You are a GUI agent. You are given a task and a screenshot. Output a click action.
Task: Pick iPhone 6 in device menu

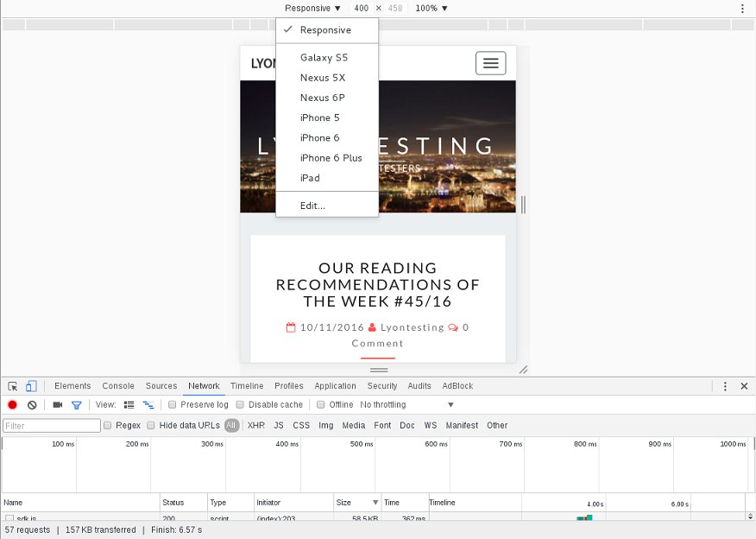[x=327, y=138]
